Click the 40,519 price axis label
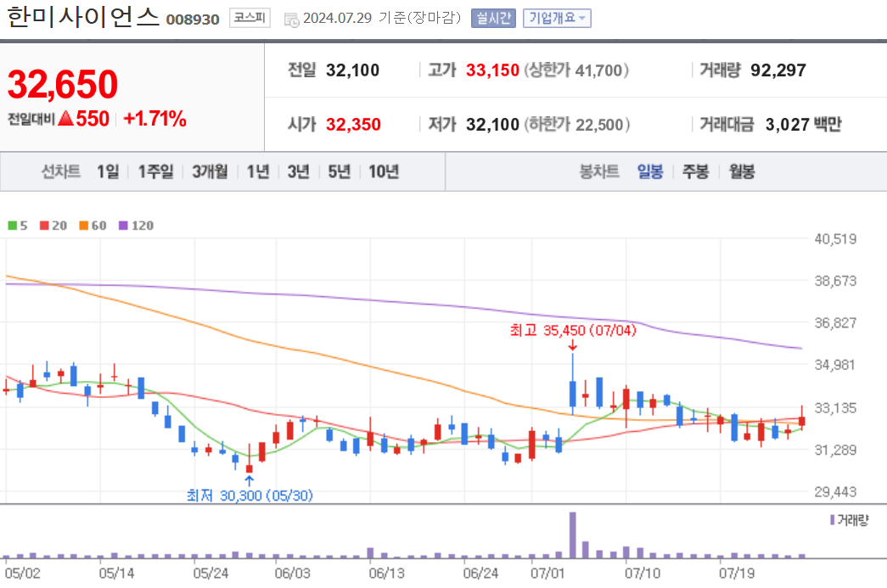The height and width of the screenshot is (588, 887). (x=835, y=239)
